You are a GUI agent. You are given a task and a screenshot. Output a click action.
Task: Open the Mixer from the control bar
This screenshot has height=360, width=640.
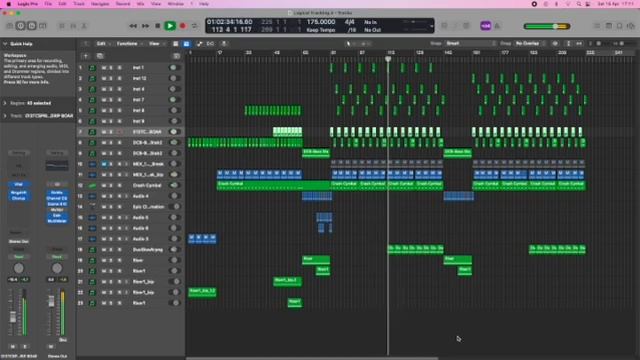pos(73,26)
